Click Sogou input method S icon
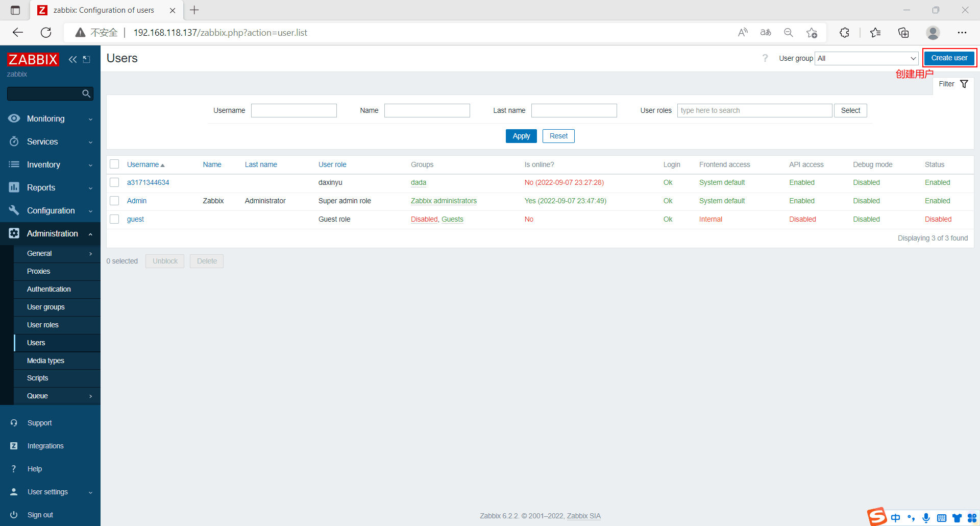This screenshot has width=980, height=526. pyautogui.click(x=877, y=516)
